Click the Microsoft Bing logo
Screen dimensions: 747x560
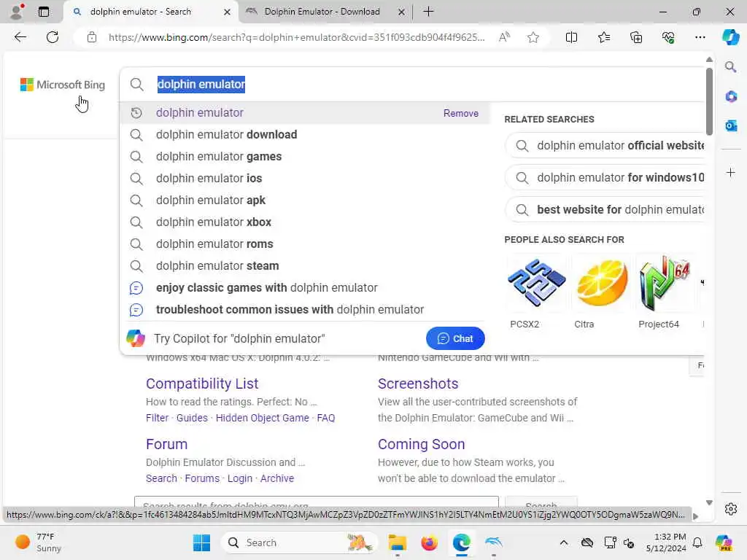tap(63, 85)
